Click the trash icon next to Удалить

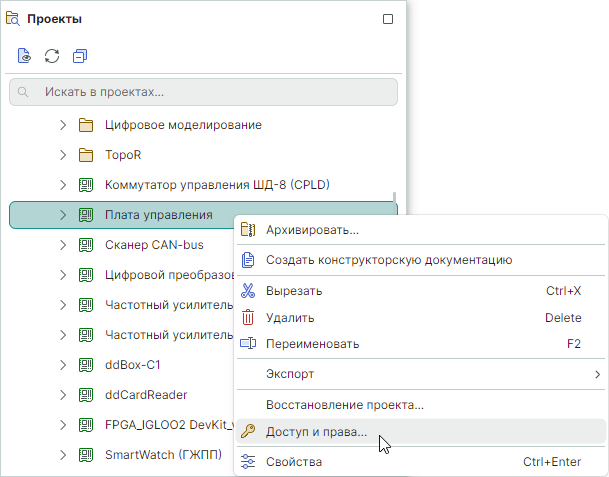click(248, 318)
